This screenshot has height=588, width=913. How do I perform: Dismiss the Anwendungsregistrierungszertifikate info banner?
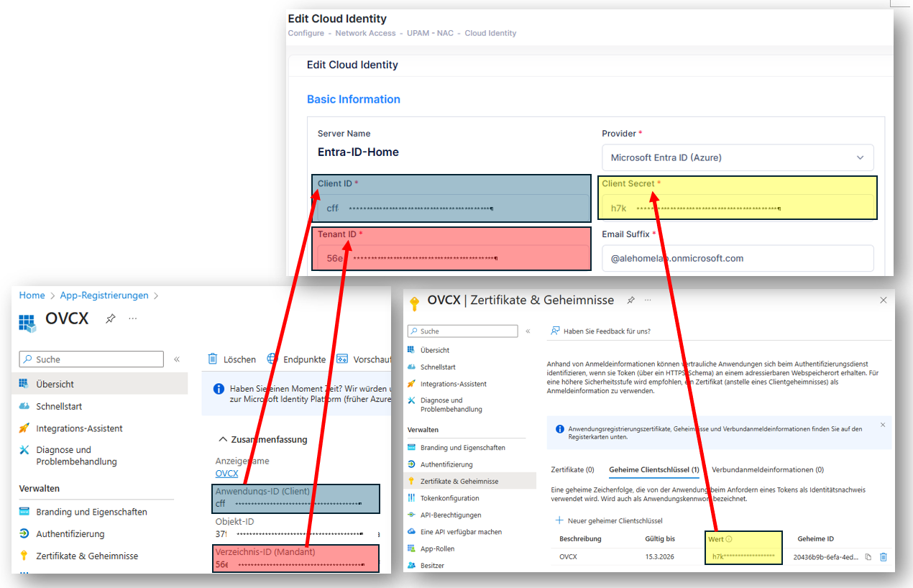(883, 425)
